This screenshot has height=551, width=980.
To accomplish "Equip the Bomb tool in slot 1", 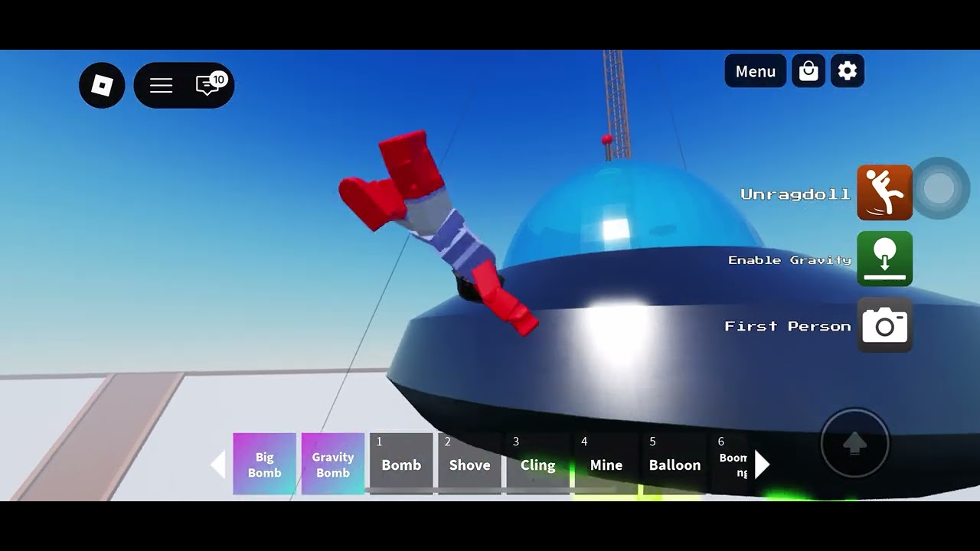I will click(x=401, y=464).
